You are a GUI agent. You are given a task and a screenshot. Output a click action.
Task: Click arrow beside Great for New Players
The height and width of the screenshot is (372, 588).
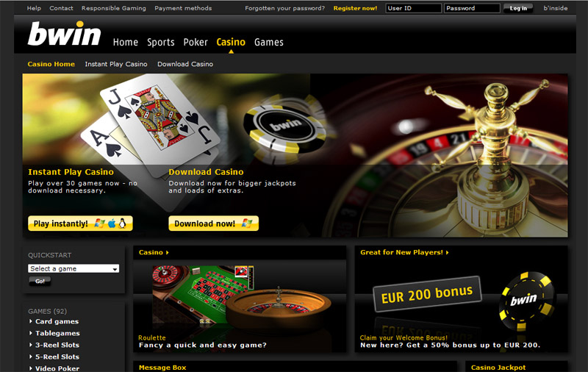[x=448, y=253]
